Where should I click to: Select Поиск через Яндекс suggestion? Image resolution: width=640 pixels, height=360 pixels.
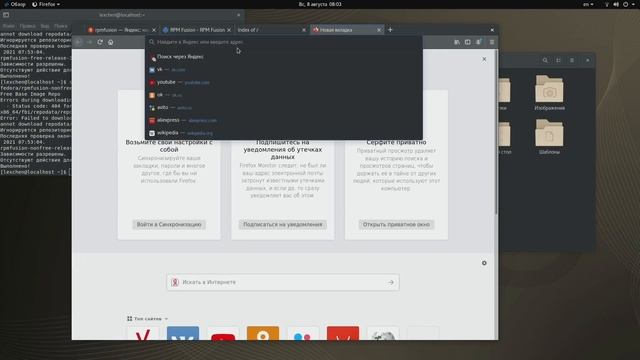point(284,57)
